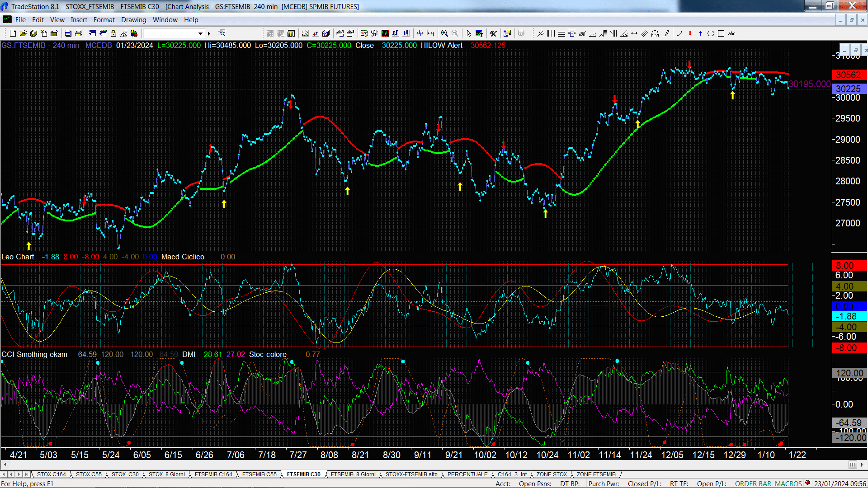Click the last-tab navigation arrow
This screenshot has height=488, width=868.
[x=27, y=474]
